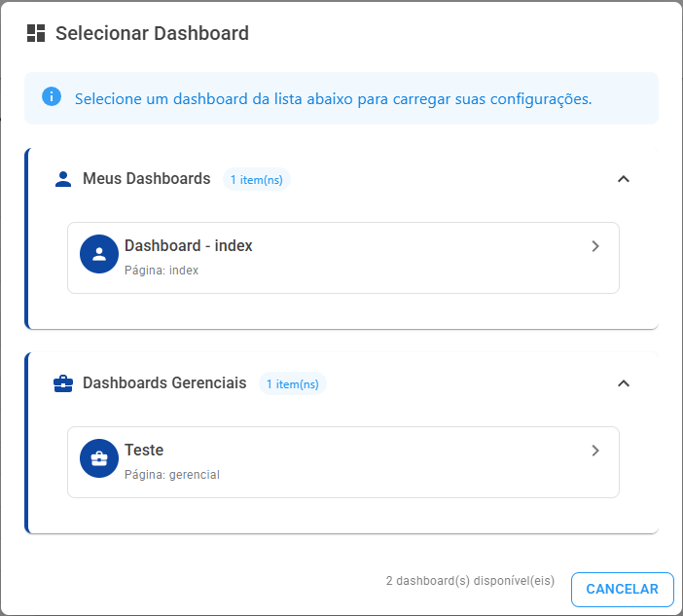Select the Teste dashboard entry
Screen dimensions: 683x616
click(343, 462)
